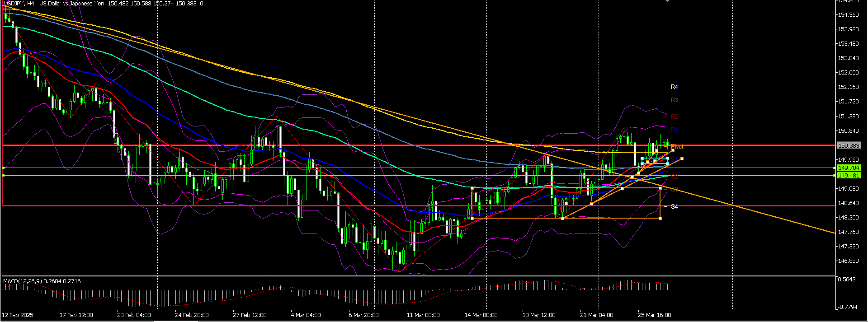Image resolution: width=868 pixels, height=322 pixels.
Task: Click the white S4 support label
Action: pyautogui.click(x=674, y=206)
